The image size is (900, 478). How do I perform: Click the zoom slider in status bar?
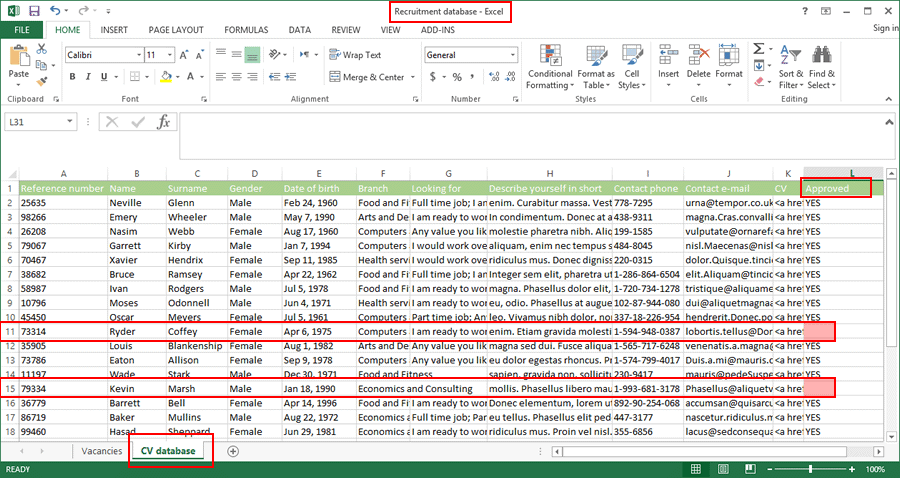(x=810, y=469)
